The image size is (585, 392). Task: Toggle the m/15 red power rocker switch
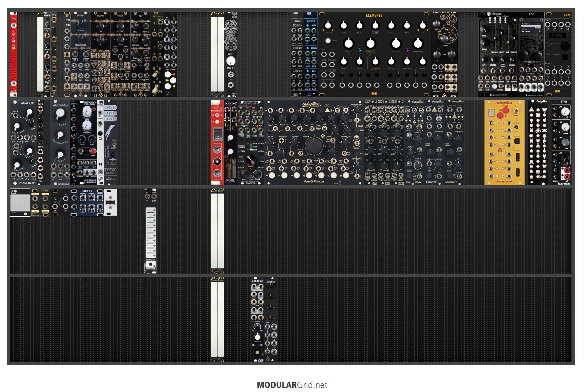(217, 134)
